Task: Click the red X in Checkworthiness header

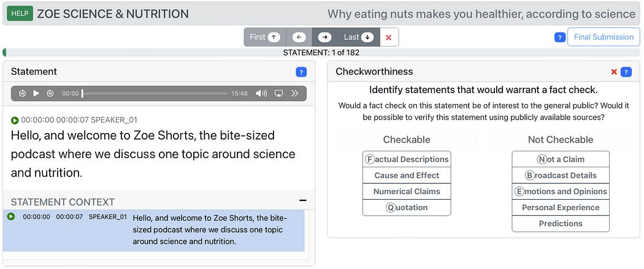Action: tap(614, 72)
